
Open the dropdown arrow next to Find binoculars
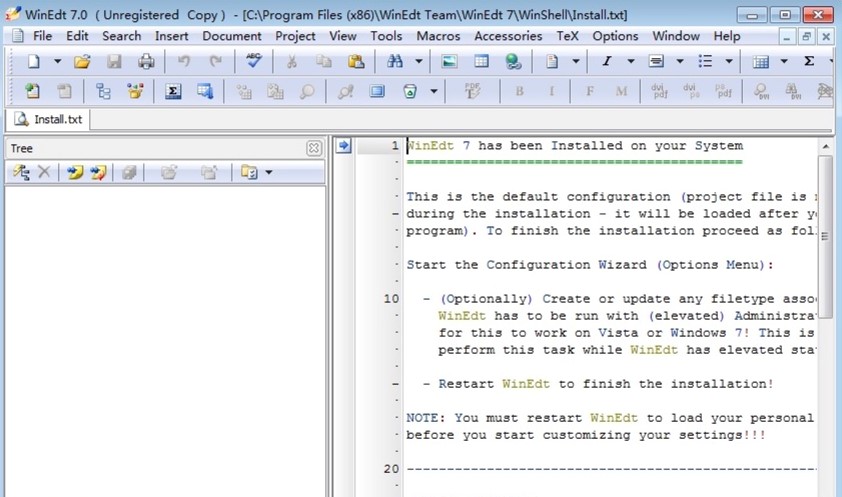click(418, 62)
